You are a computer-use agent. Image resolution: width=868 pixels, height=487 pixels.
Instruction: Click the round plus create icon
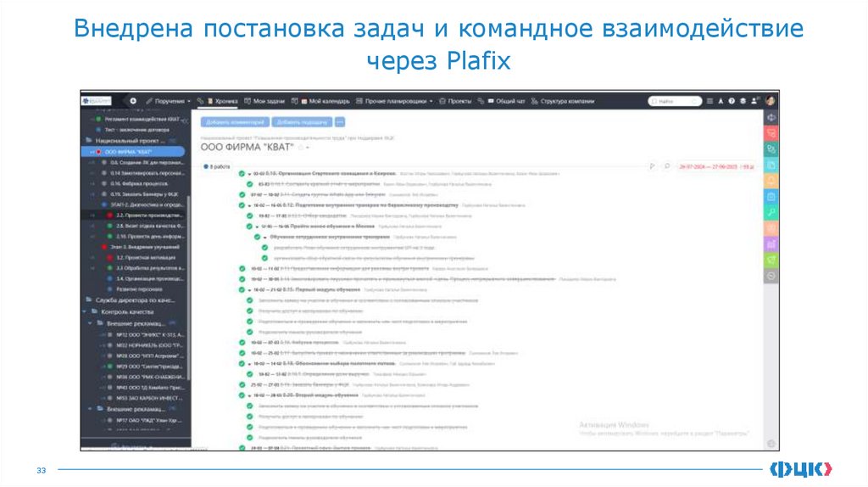click(133, 101)
